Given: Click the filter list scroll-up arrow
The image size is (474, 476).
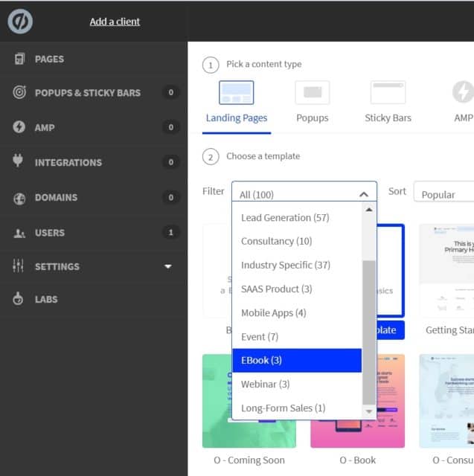Looking at the screenshot, I should (369, 210).
